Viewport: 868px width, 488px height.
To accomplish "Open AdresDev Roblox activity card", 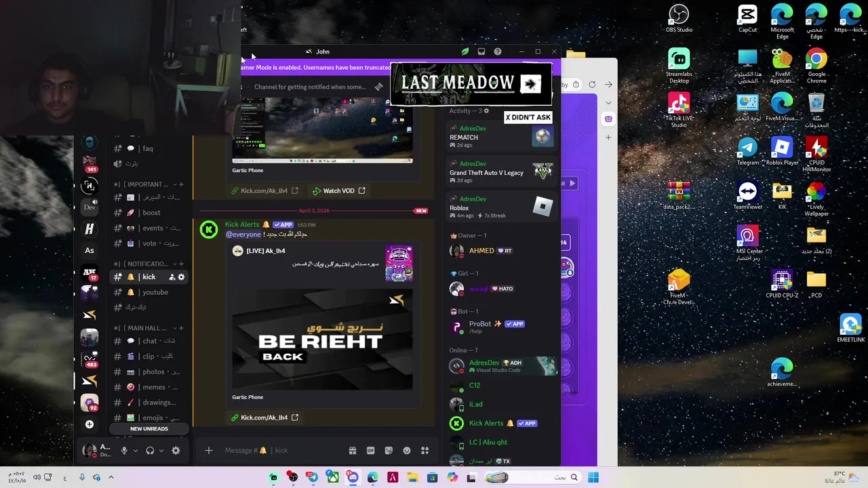I will 502,207.
